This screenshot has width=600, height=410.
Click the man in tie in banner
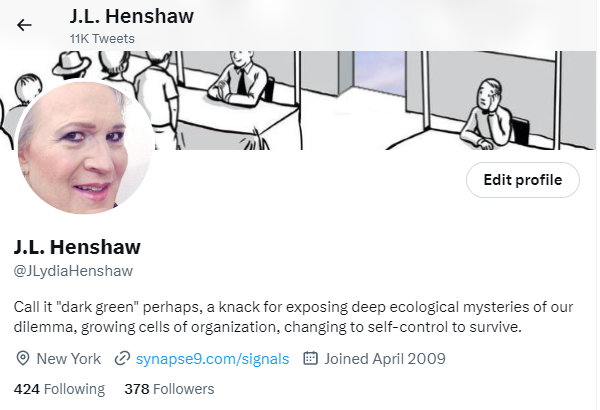pos(237,78)
